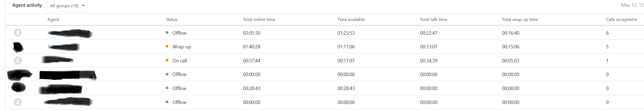Click the Agent activity title
Screen dimensions: 644x111
tap(27, 5)
